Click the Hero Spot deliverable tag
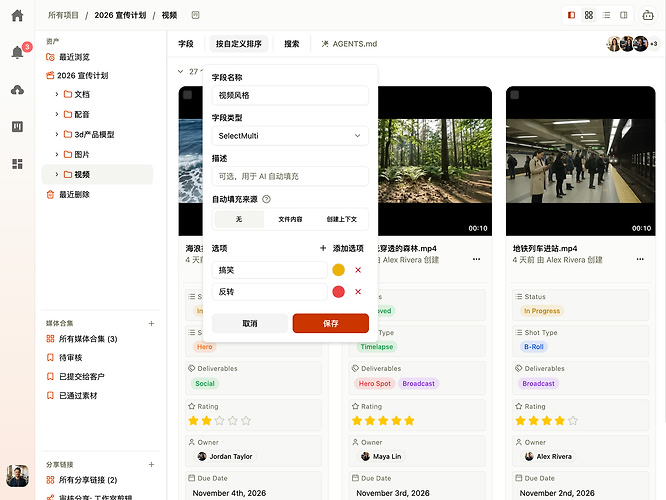The height and width of the screenshot is (500, 666). point(374,384)
